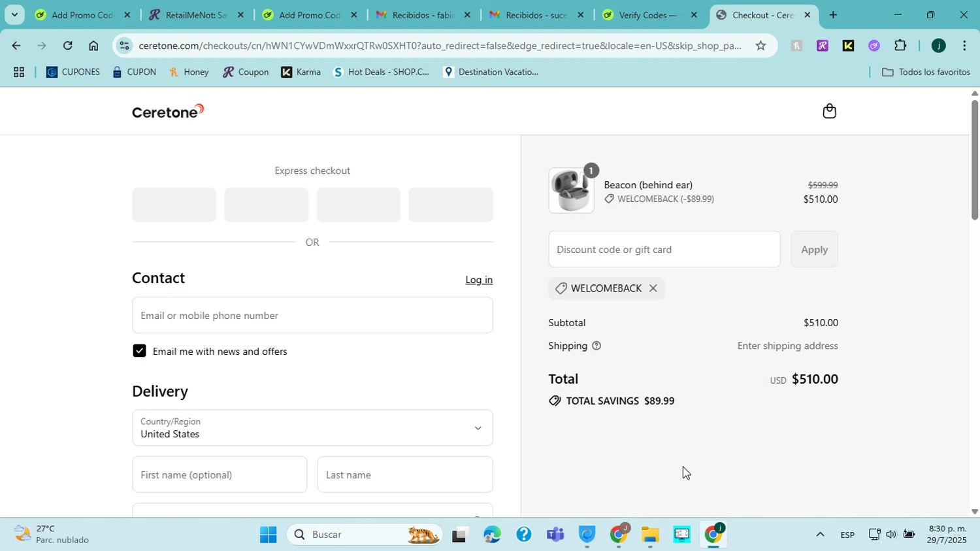Open the Chrome three-dot menu
The width and height of the screenshot is (980, 551).
[964, 46]
